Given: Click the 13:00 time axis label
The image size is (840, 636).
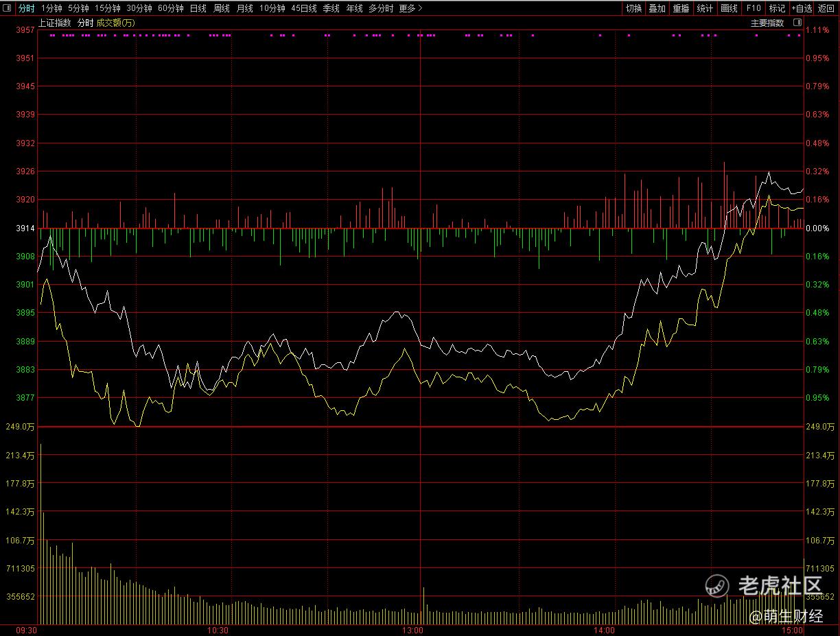Looking at the screenshot, I should (412, 630).
